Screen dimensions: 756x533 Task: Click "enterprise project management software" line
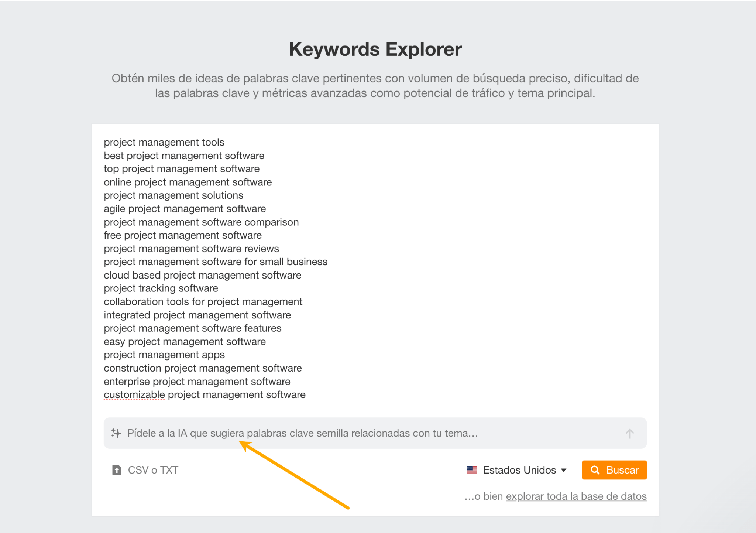[197, 381]
